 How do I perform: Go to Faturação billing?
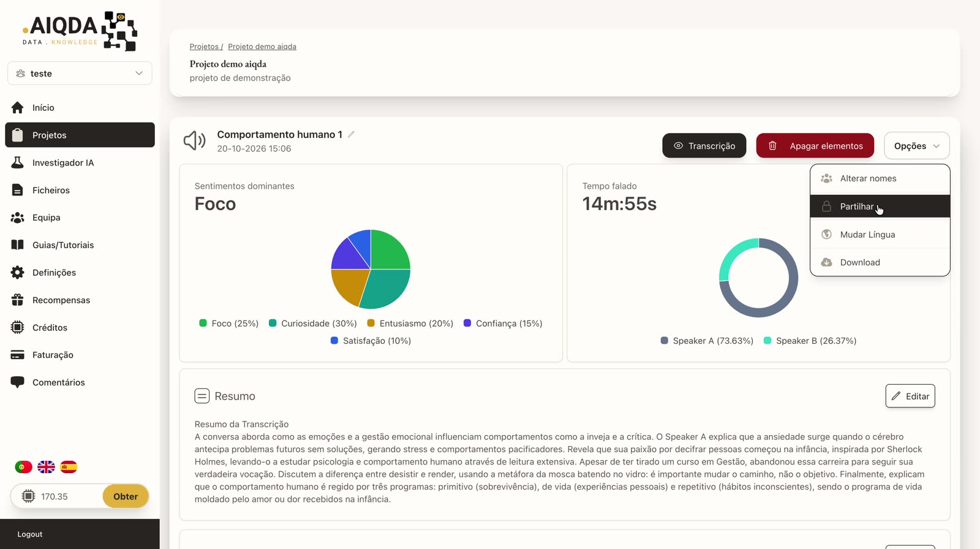80,355
